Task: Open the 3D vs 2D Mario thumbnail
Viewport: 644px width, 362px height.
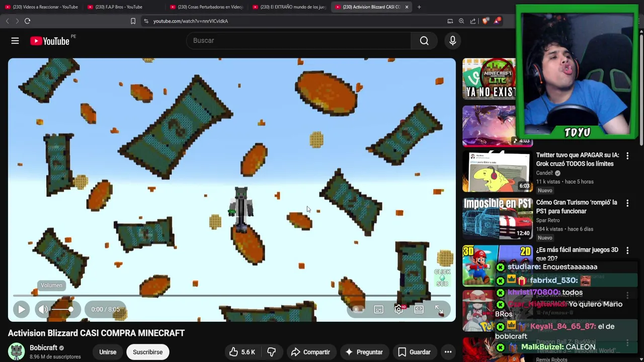Action: pos(497,265)
